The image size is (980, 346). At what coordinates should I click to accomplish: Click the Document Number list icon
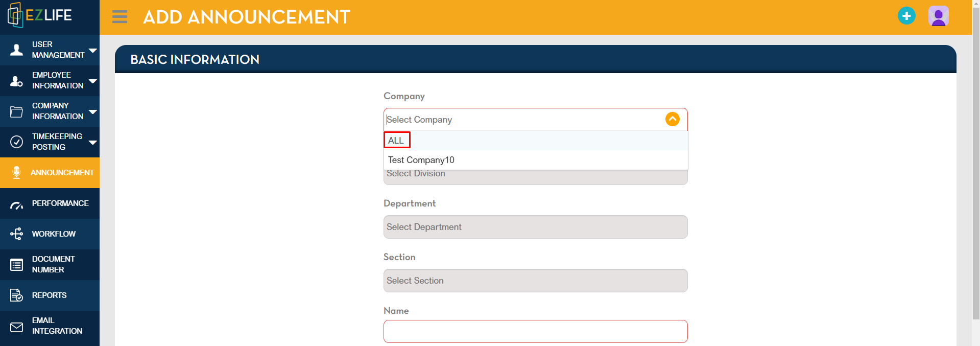click(17, 265)
